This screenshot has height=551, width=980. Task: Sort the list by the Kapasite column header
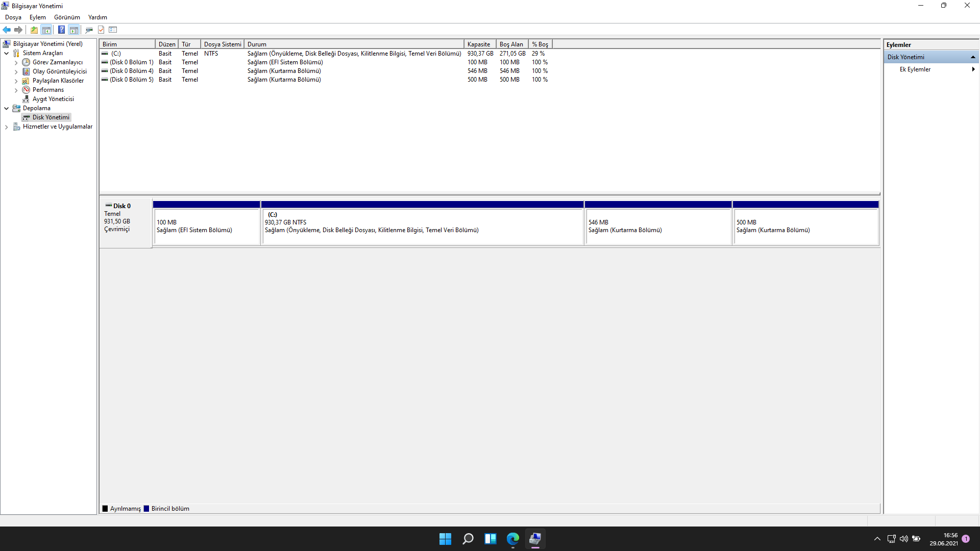point(479,44)
